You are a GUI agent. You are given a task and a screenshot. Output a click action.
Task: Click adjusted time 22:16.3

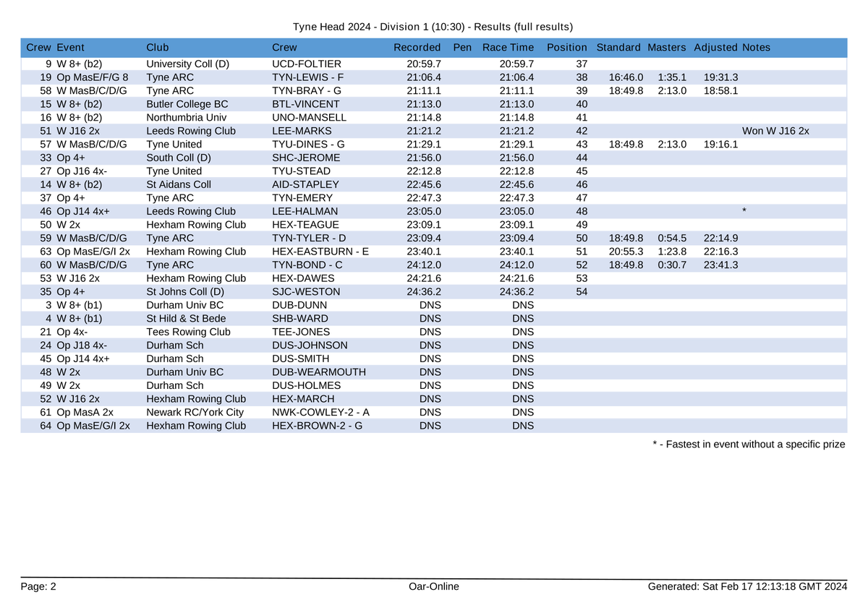pos(720,252)
